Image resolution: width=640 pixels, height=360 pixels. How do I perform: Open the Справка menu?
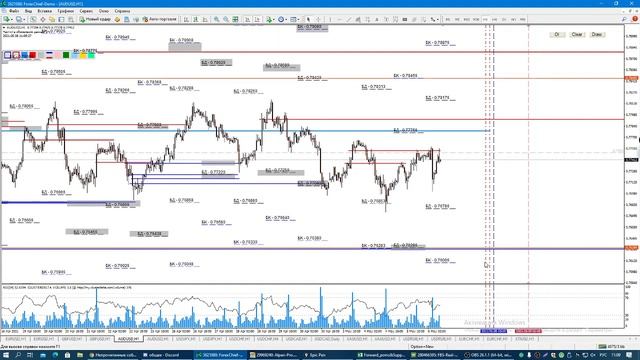(x=122, y=11)
